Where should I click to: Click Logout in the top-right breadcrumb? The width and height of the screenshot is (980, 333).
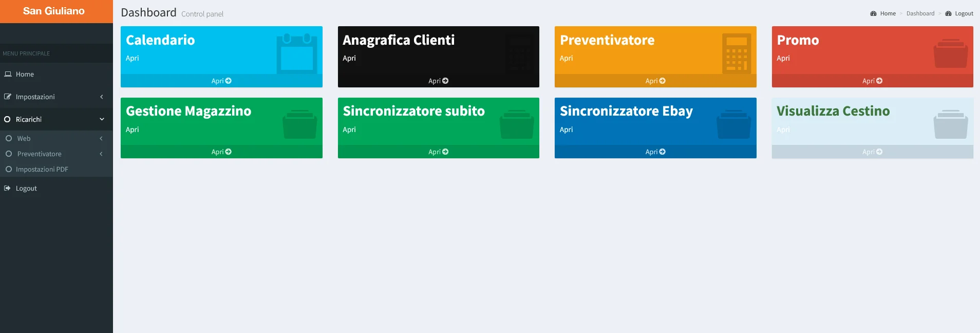964,13
